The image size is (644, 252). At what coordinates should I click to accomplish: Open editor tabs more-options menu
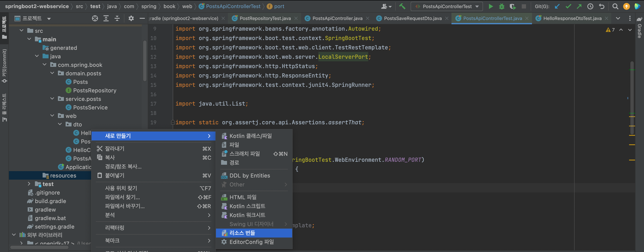(x=630, y=18)
